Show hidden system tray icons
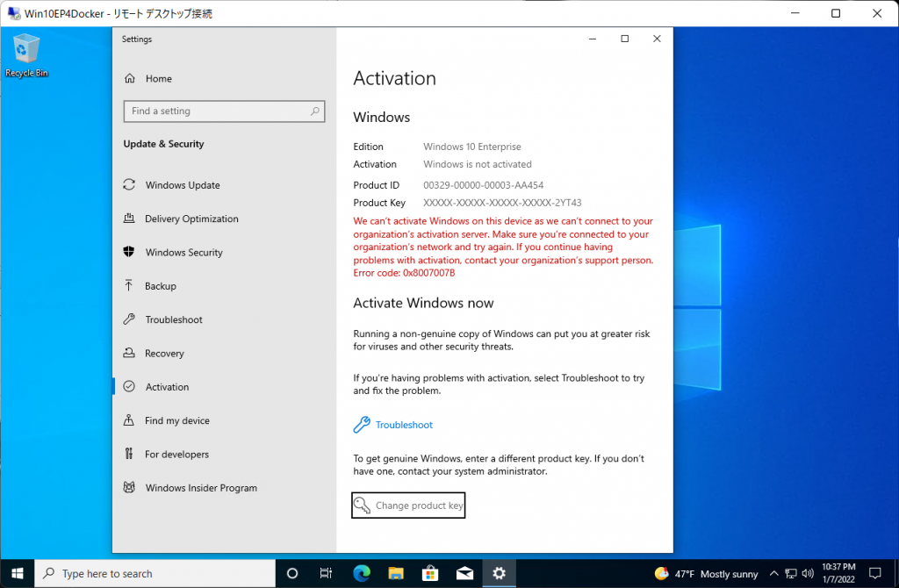This screenshot has width=899, height=588. (774, 574)
